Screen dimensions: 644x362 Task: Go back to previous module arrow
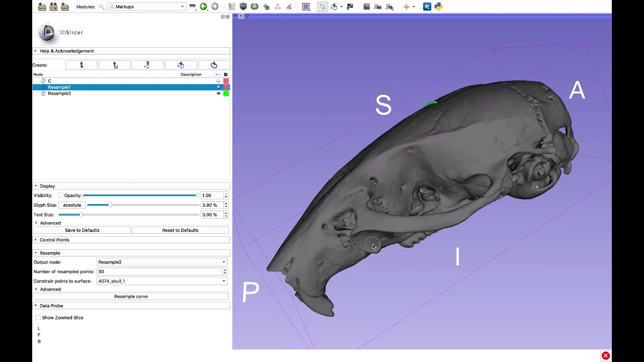point(203,7)
